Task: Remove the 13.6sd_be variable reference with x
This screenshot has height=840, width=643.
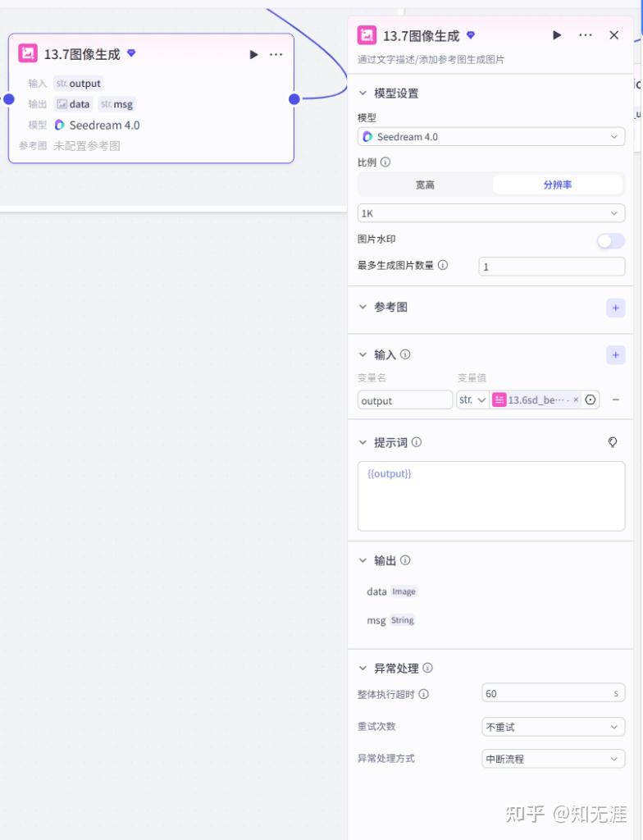Action: coord(576,399)
